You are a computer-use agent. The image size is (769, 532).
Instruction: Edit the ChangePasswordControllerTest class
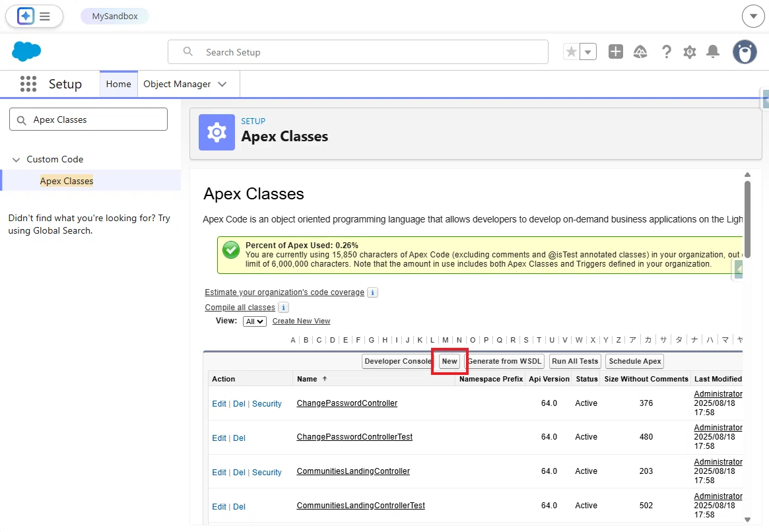click(218, 438)
